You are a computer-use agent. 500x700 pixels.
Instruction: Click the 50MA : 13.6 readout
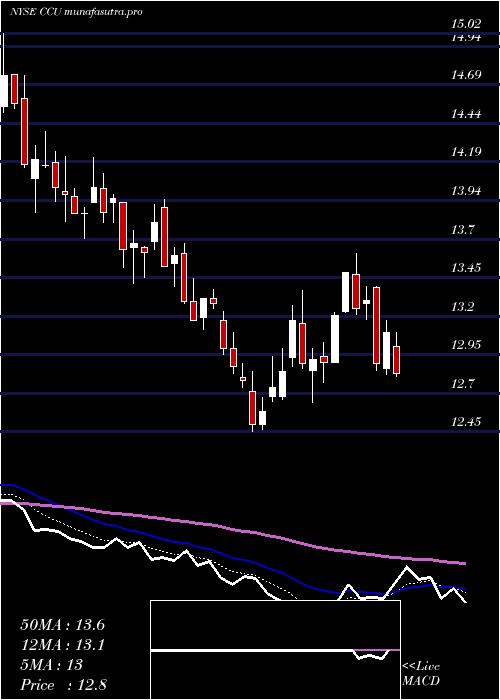62,625
